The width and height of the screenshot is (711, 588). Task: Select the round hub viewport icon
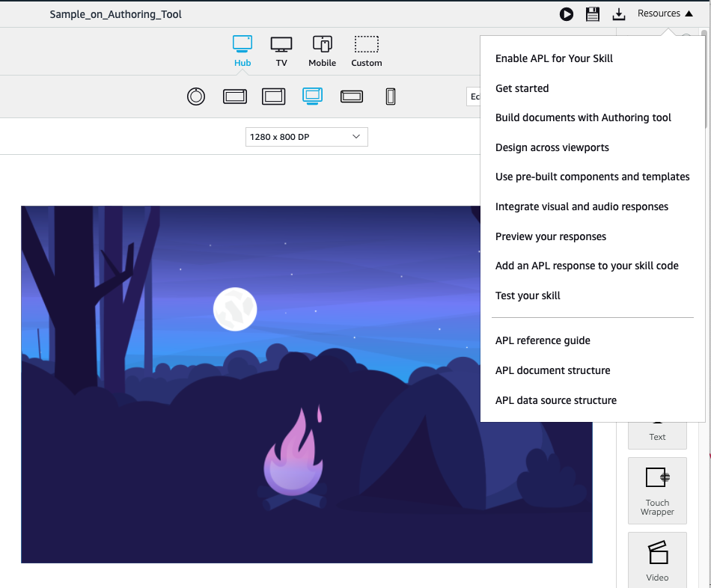click(x=196, y=97)
